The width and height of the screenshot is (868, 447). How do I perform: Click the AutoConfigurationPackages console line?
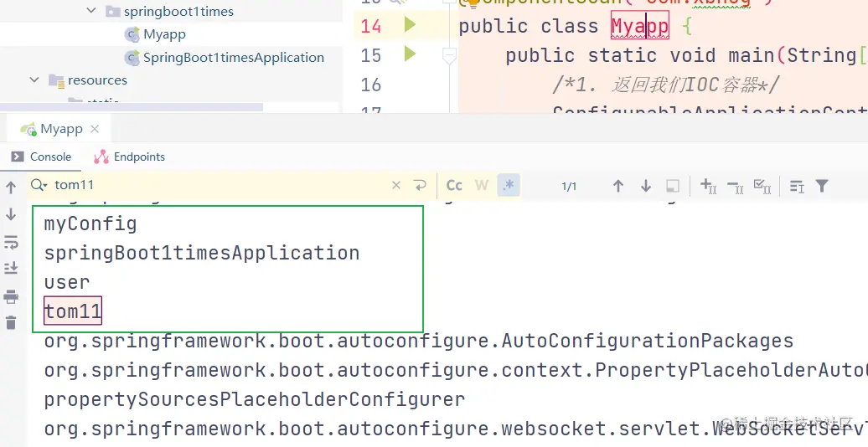[419, 341]
